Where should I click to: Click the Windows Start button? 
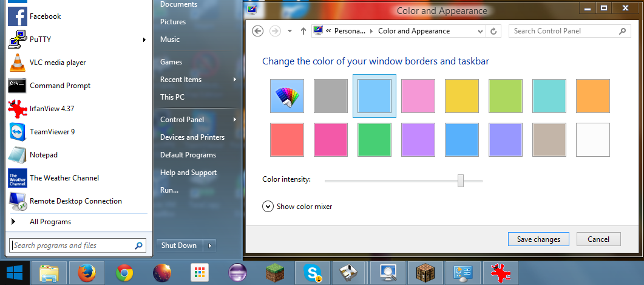pos(15,273)
